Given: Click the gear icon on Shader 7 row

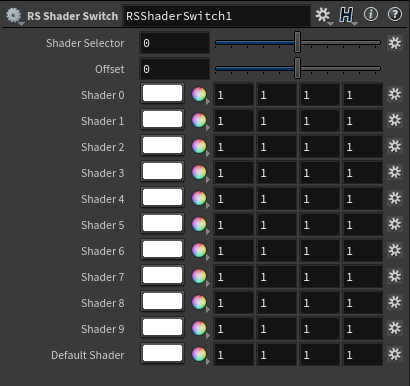Looking at the screenshot, I should click(x=395, y=277).
